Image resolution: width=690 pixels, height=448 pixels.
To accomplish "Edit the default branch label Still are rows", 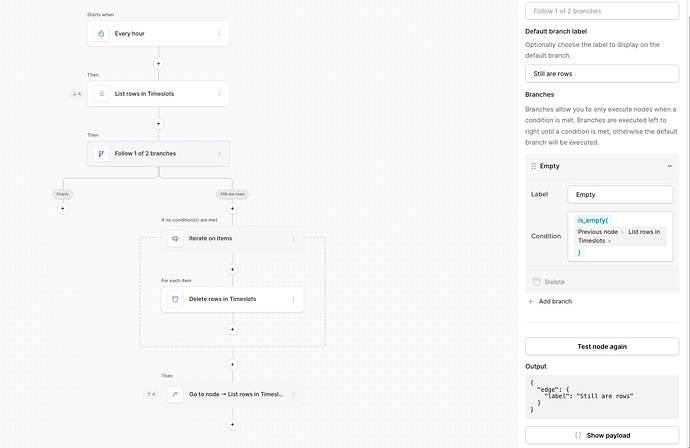I will (602, 73).
